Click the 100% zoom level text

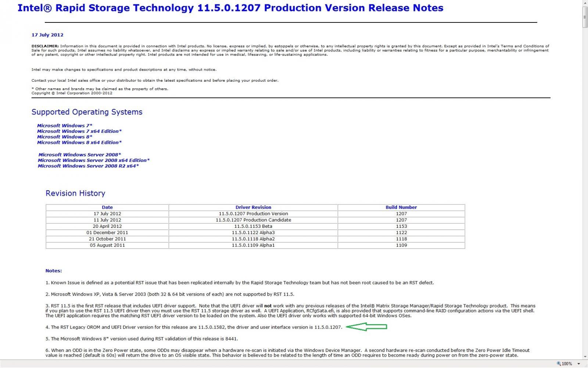567,364
